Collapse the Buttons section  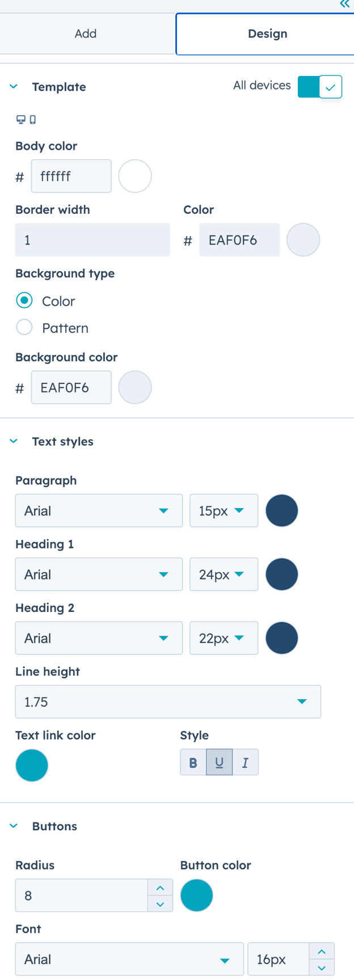tap(14, 826)
